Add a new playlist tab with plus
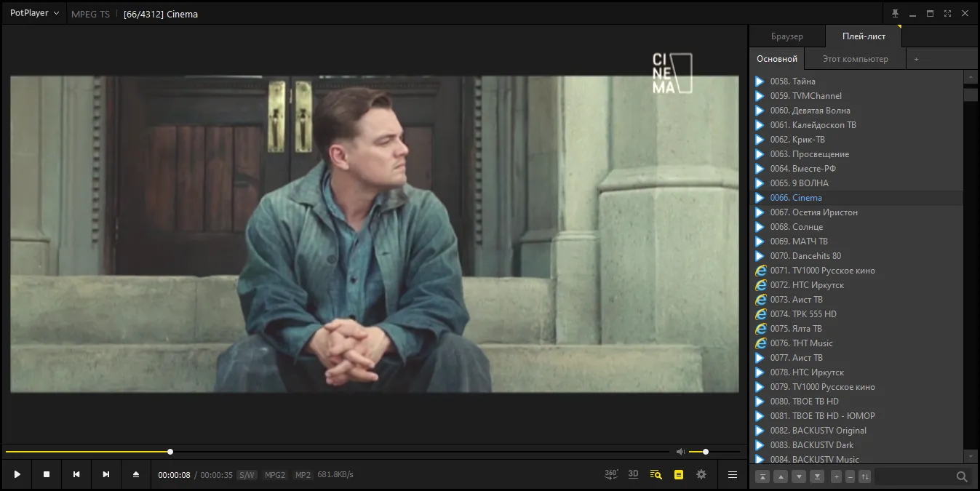 916,59
